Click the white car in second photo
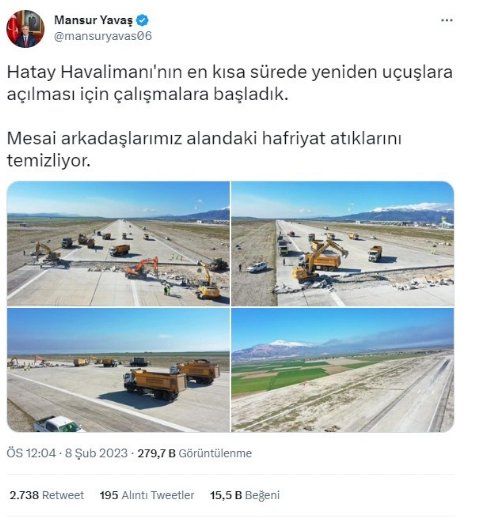 tap(257, 267)
